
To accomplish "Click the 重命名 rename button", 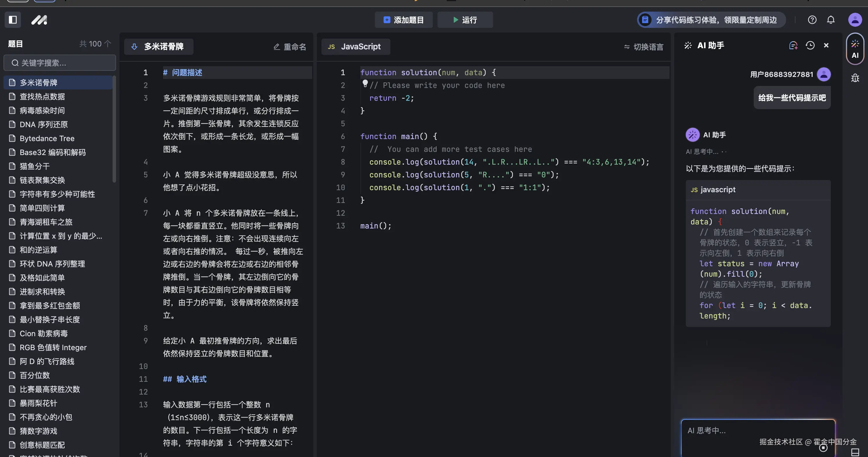I will (x=290, y=47).
